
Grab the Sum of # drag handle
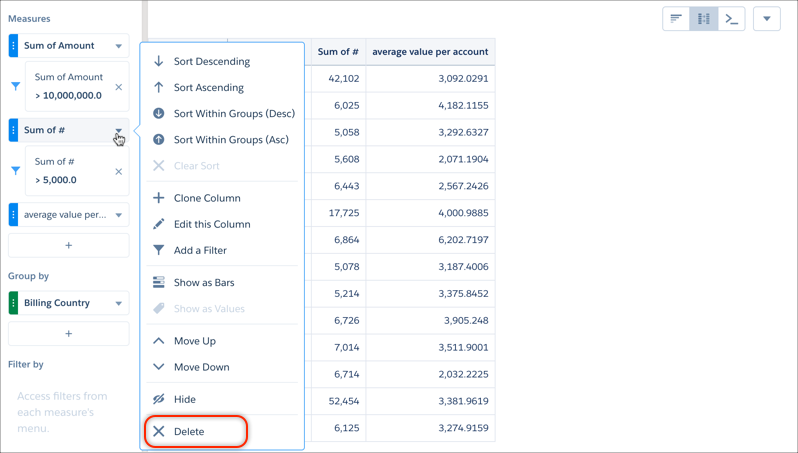point(13,130)
